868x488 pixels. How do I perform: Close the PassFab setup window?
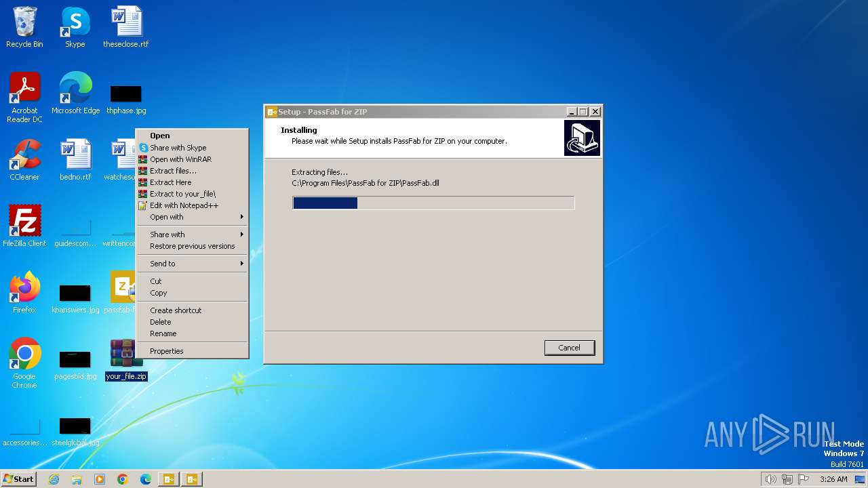pyautogui.click(x=595, y=112)
